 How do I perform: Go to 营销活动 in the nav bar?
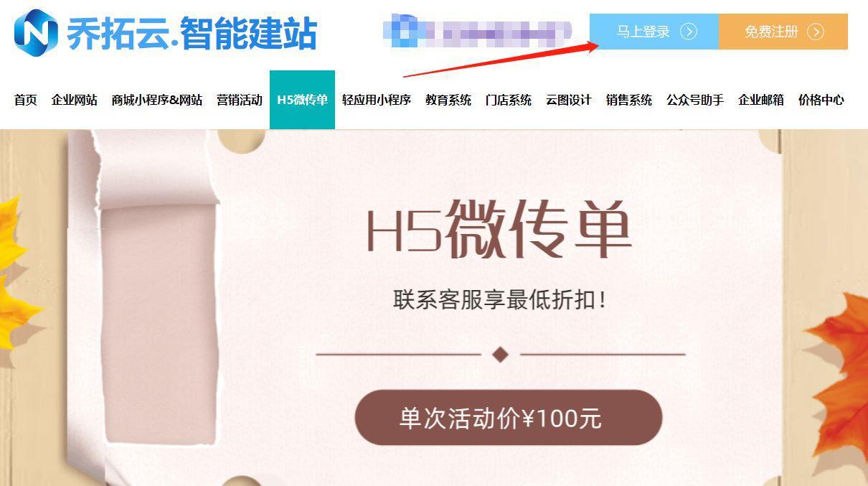tap(240, 100)
